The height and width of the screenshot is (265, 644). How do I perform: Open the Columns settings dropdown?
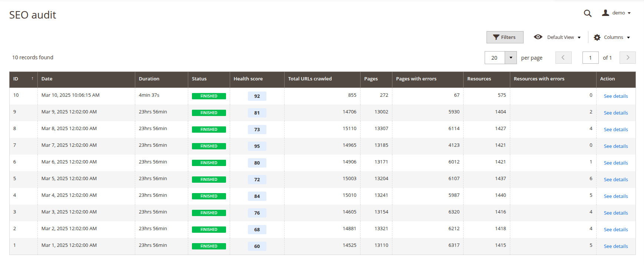[612, 37]
